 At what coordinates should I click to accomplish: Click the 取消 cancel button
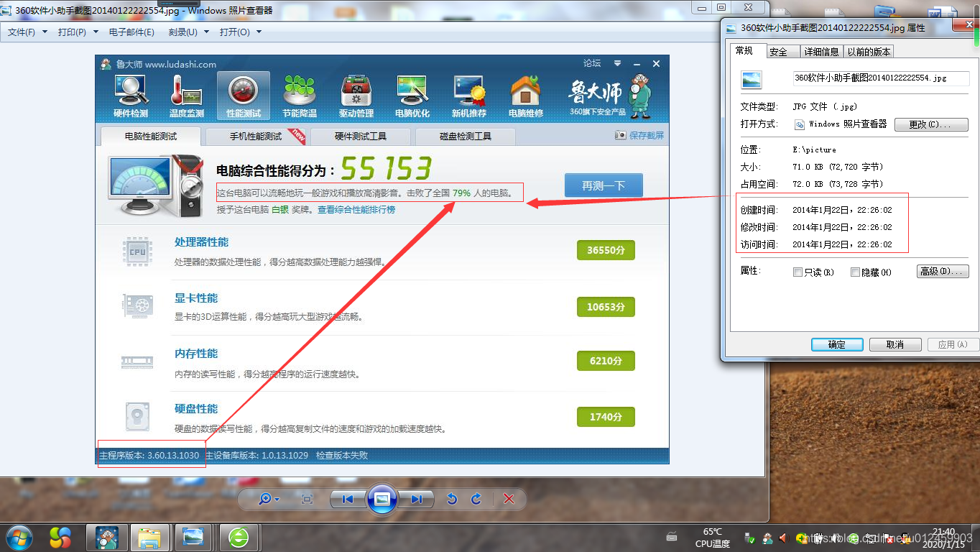(x=895, y=344)
